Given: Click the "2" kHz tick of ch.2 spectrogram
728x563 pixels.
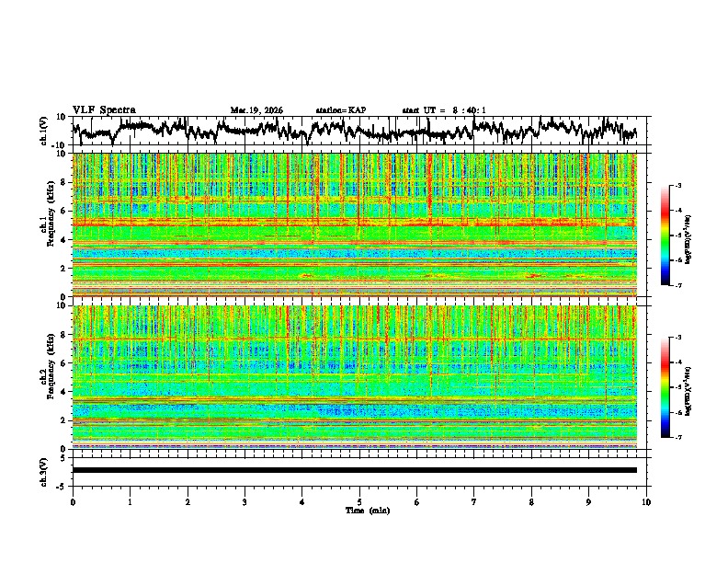Looking at the screenshot, I should 64,420.
